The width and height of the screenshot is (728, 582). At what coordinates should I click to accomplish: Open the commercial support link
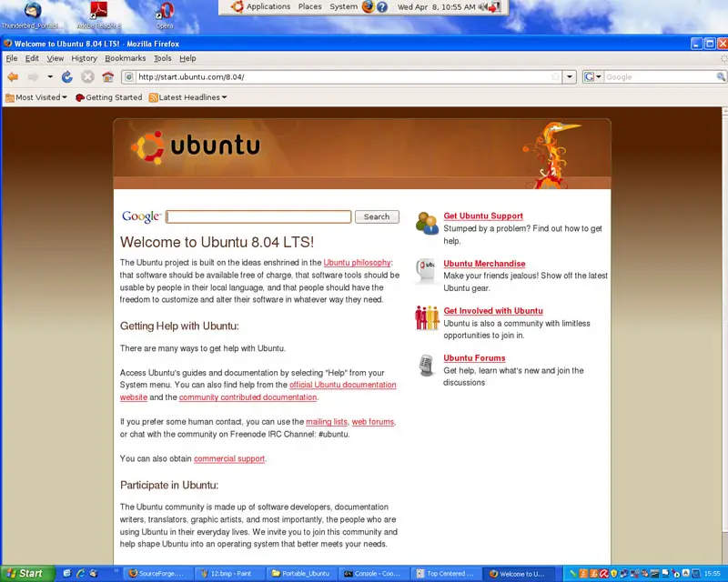(x=229, y=458)
